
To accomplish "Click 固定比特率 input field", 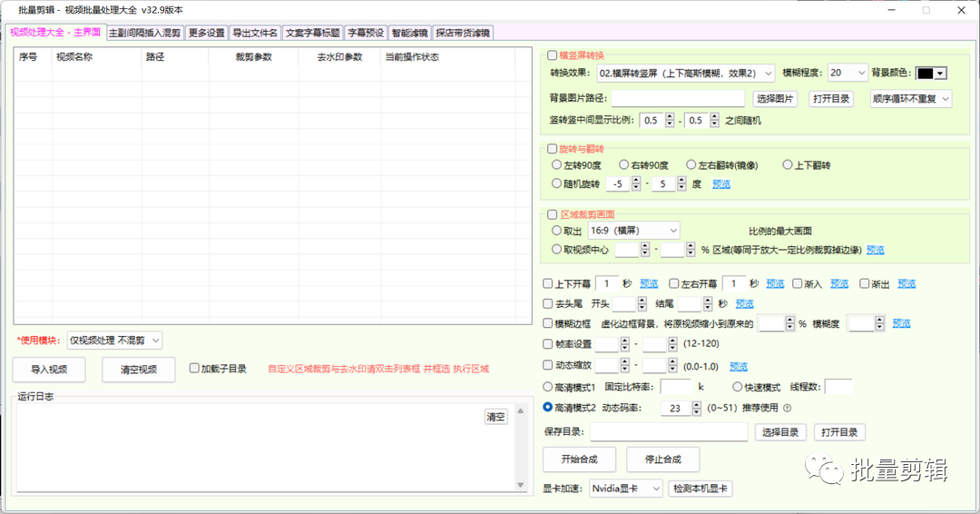I will (676, 387).
